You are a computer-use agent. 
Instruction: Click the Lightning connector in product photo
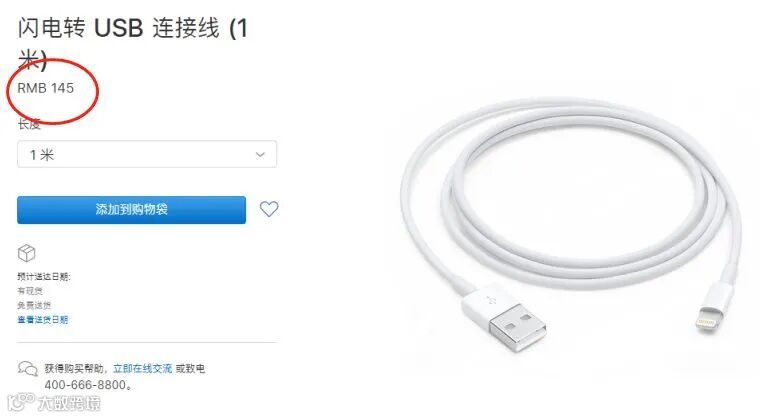[x=713, y=308]
